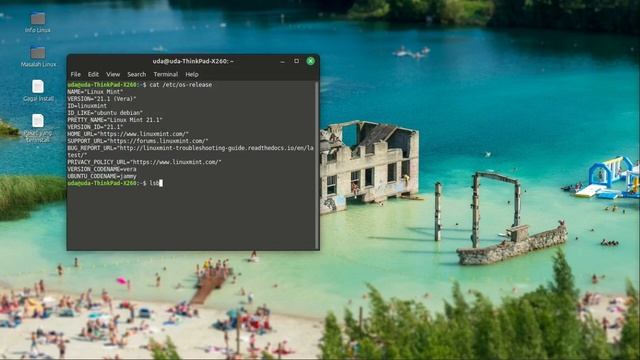
Task: Click the BUG_REPORT_URL line
Action: tap(191, 151)
